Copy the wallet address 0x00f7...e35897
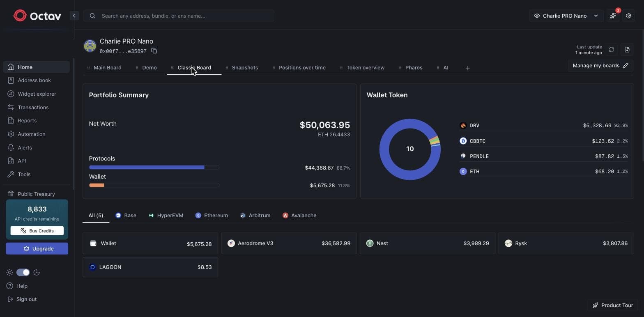 coord(154,51)
